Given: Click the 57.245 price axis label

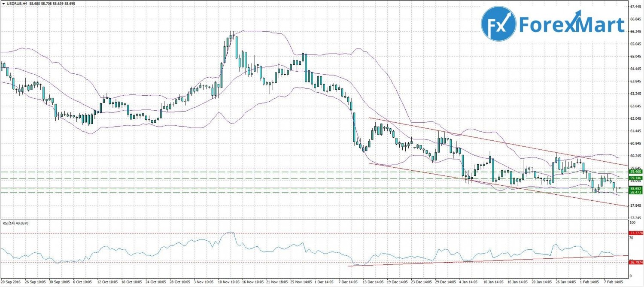Looking at the screenshot, I should tap(635, 218).
